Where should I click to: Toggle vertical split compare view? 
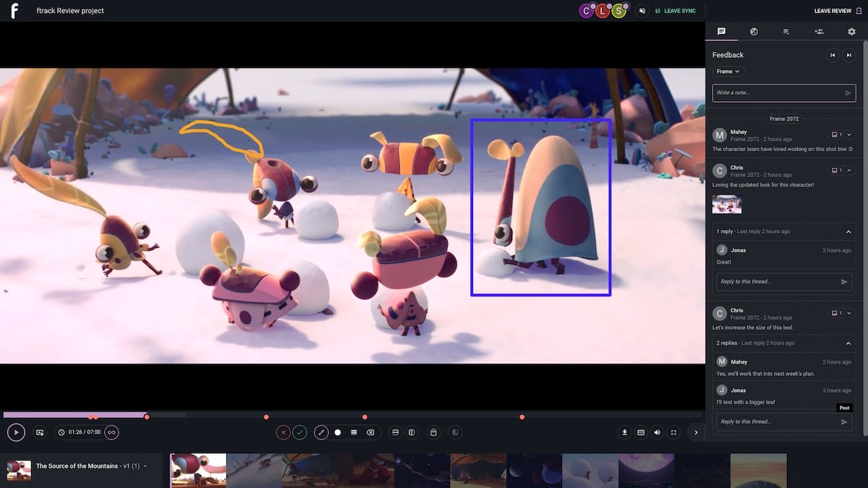tap(412, 432)
